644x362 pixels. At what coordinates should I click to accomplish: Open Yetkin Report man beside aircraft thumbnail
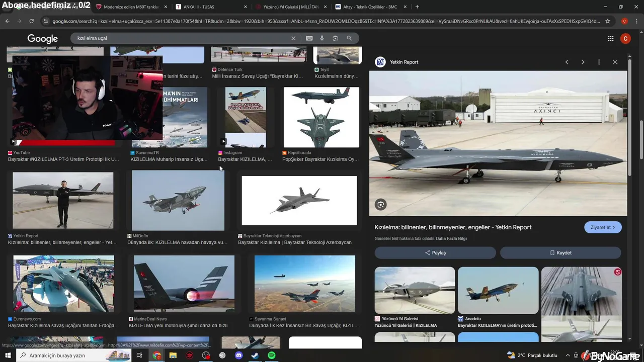coord(63,200)
